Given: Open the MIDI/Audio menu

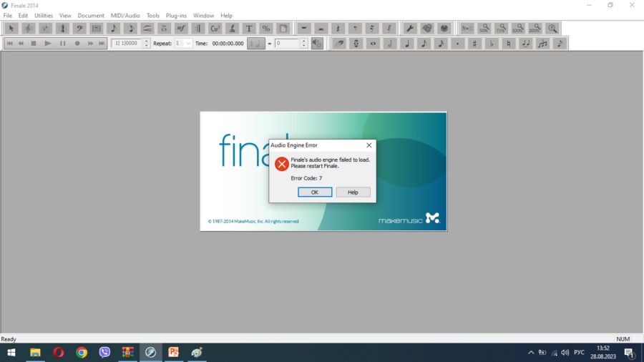Looking at the screenshot, I should (x=125, y=15).
